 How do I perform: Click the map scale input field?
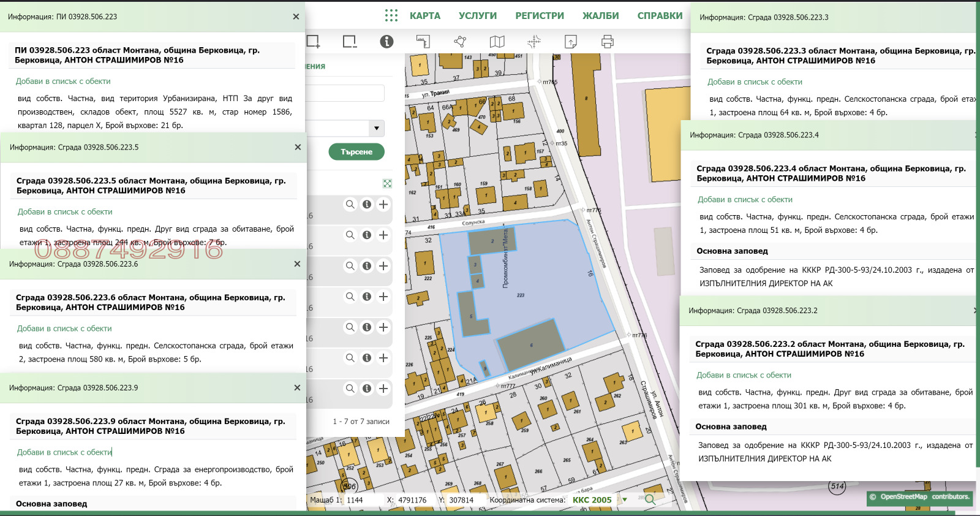pyautogui.click(x=363, y=500)
